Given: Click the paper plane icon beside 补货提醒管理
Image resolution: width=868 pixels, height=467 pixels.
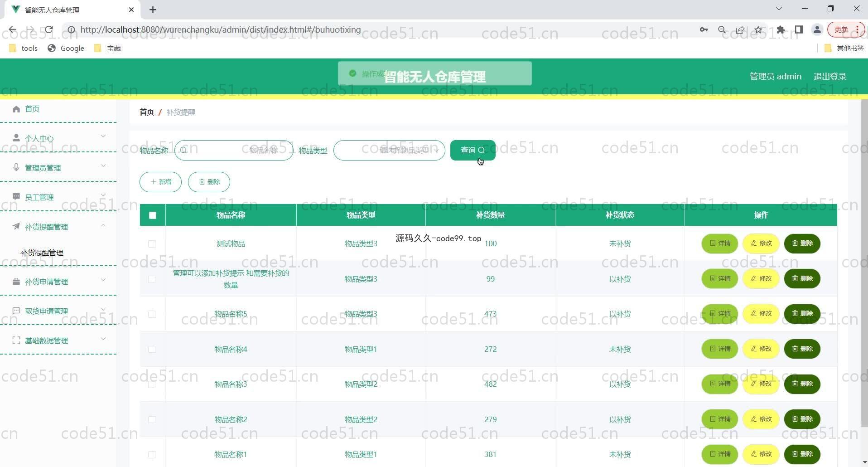Looking at the screenshot, I should coord(16,226).
